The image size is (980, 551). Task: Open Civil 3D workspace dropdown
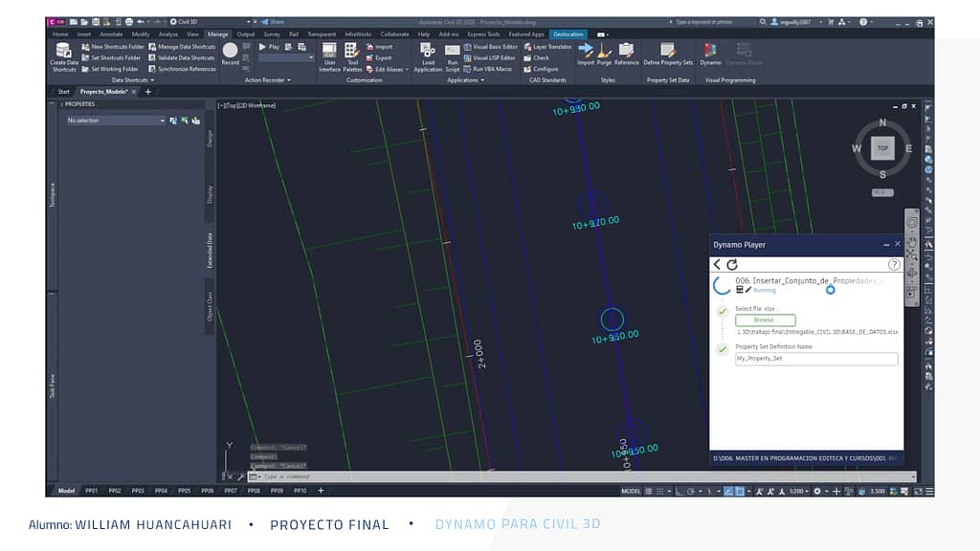212,22
